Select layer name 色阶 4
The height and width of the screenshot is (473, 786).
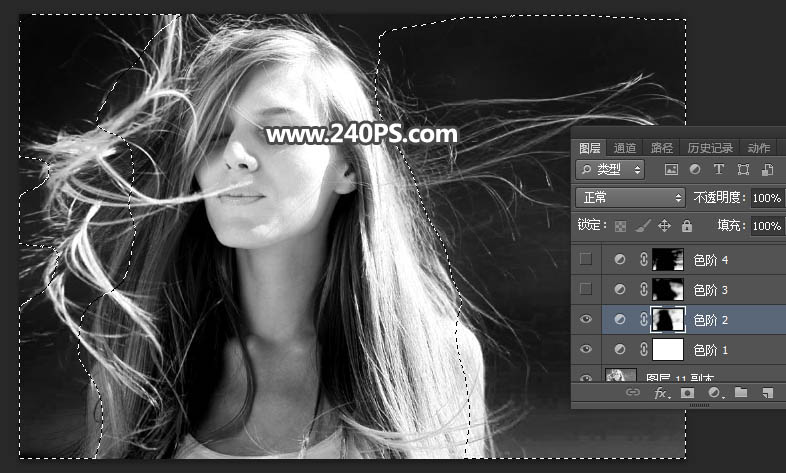pos(710,260)
